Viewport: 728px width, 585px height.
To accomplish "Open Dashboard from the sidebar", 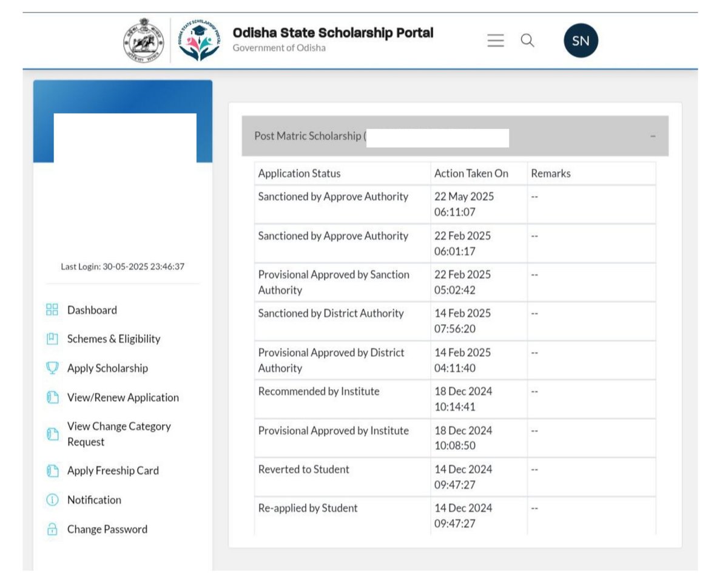I will coord(92,310).
